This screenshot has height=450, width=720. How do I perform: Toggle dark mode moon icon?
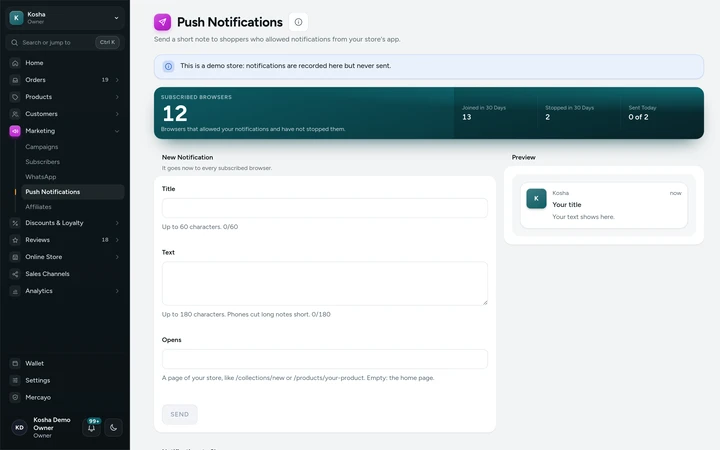pyautogui.click(x=113, y=428)
